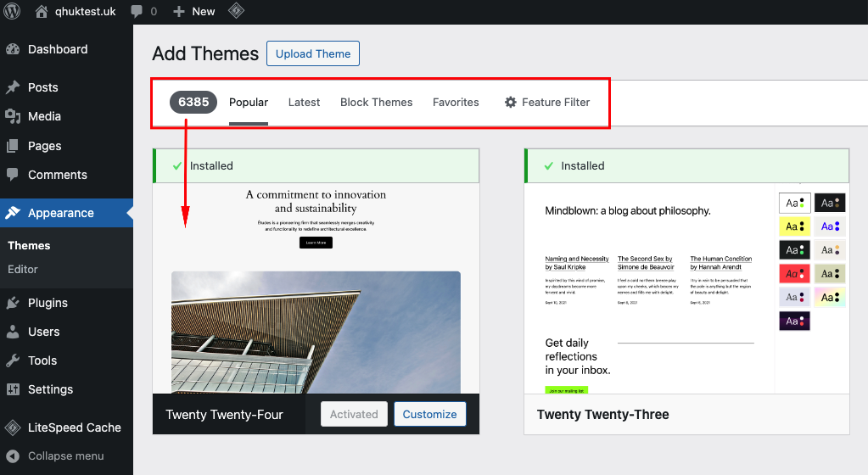Viewport: 868px width, 475px height.
Task: Click the Pages document icon
Action: [x=13, y=146]
